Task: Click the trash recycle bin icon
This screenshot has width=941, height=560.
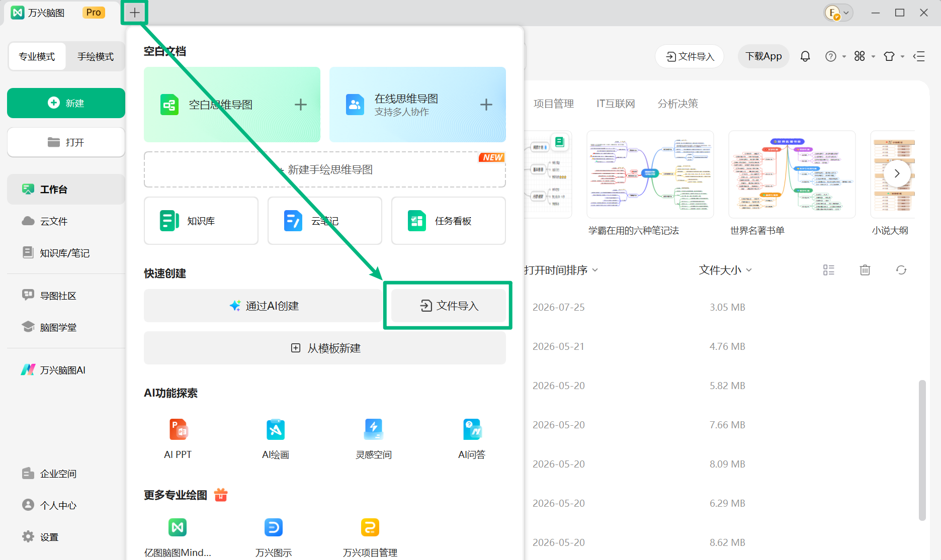Action: click(865, 270)
